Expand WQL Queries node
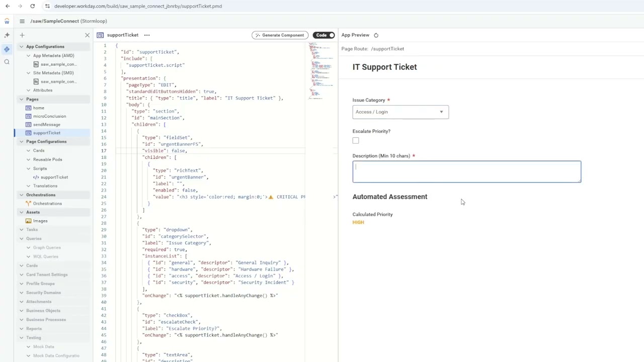Image resolution: width=644 pixels, height=362 pixels. (29, 257)
